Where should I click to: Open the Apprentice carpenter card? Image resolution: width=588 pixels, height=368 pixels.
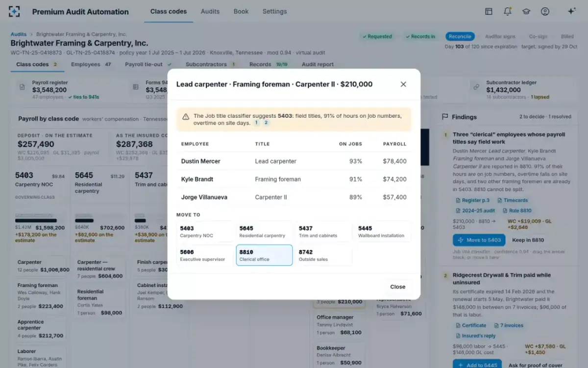[40, 329]
